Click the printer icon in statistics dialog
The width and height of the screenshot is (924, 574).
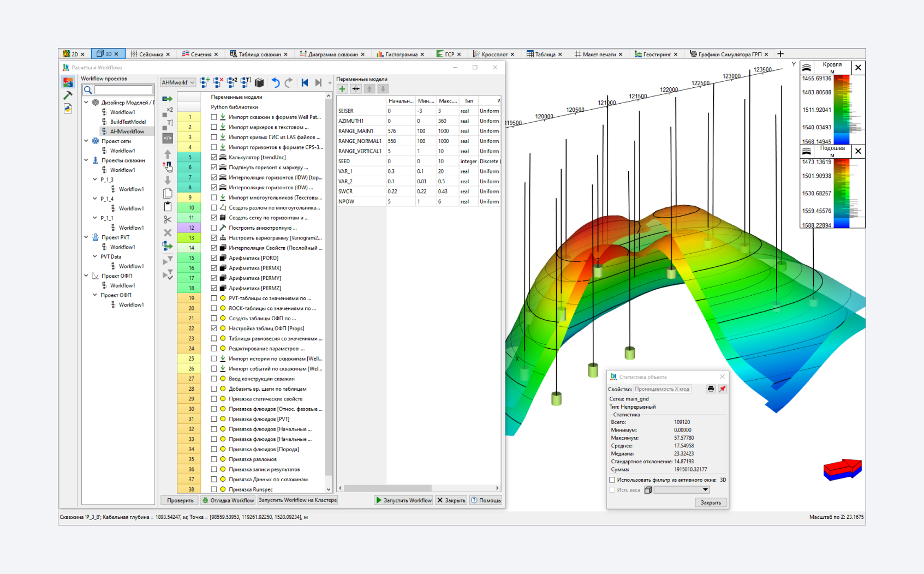(711, 389)
